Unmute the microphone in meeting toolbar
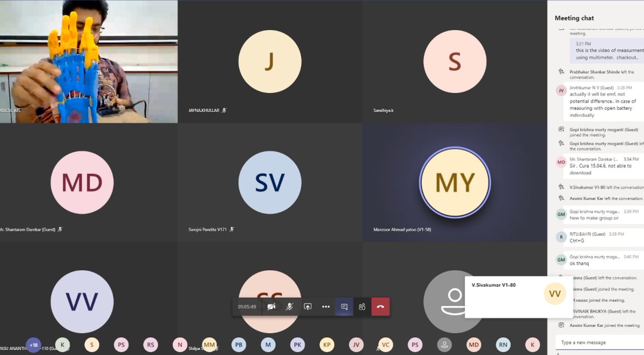The height and width of the screenshot is (355, 644). point(289,307)
